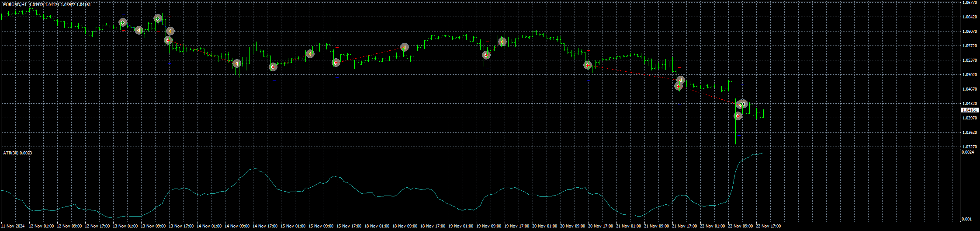This screenshot has width=980, height=231.
Task: Click the red sell marker after 19 Nov 09:00
Action: [x=486, y=55]
